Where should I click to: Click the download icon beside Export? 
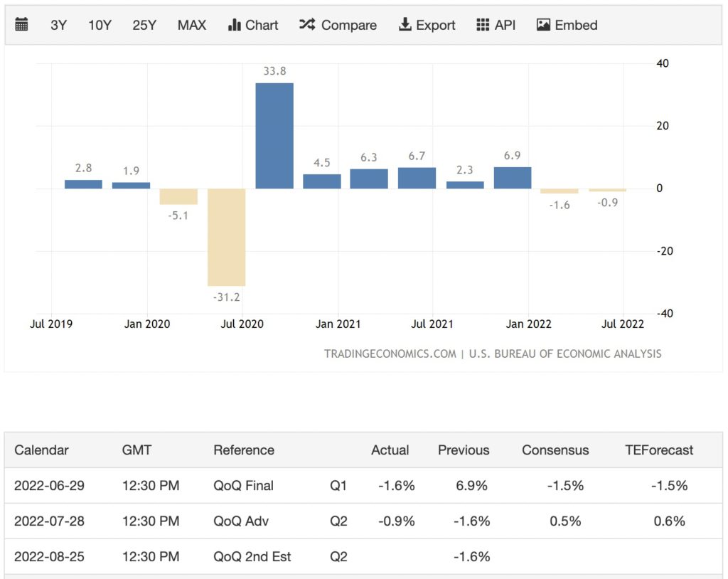405,25
